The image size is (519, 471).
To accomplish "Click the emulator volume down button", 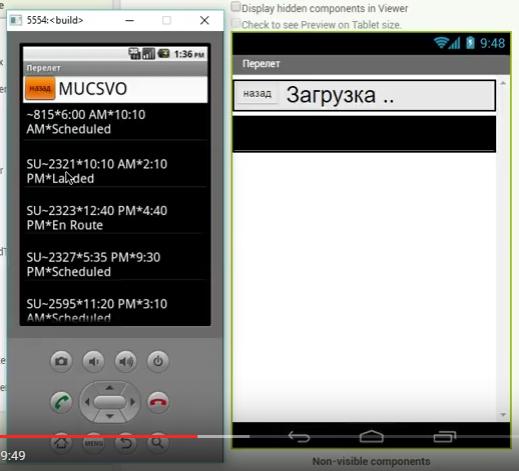I will 93,361.
